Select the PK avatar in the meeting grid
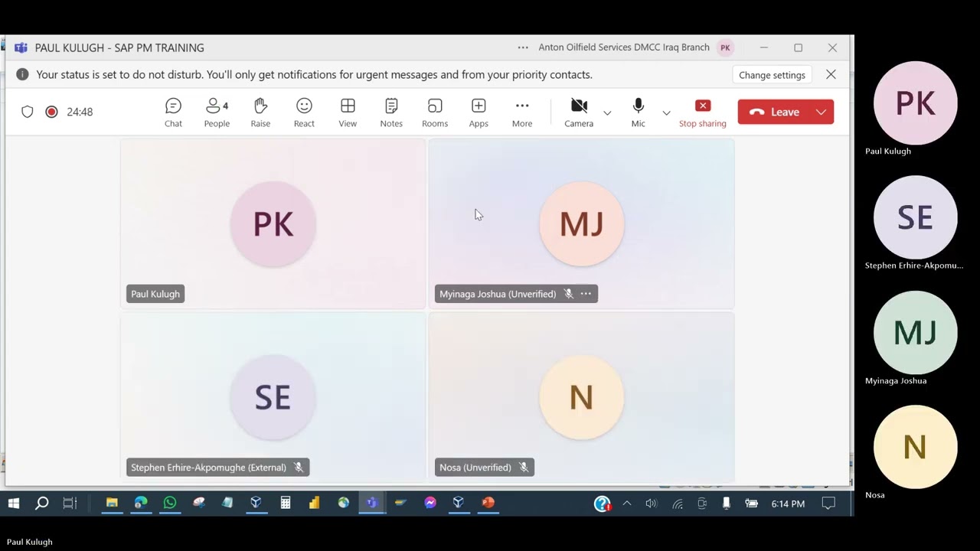This screenshot has height=551, width=980. 273,224
